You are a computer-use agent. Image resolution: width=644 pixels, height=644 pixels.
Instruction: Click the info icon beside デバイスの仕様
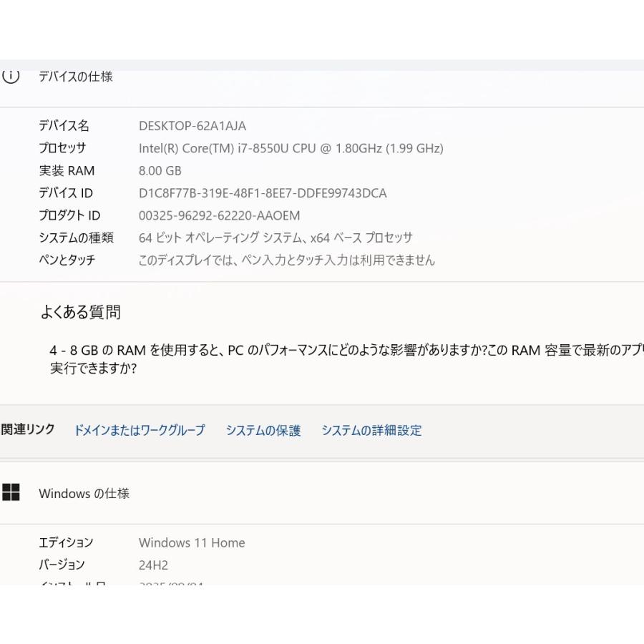pyautogui.click(x=11, y=77)
